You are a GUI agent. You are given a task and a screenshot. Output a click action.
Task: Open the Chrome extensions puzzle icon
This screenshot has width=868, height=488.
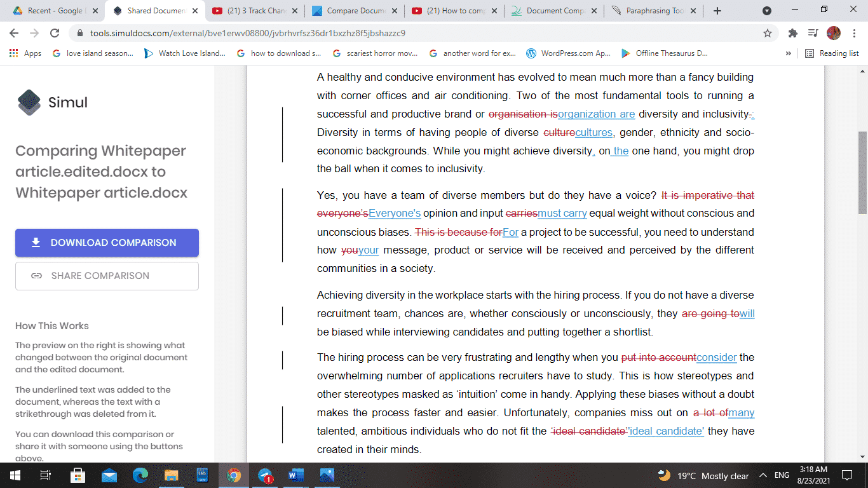[792, 33]
